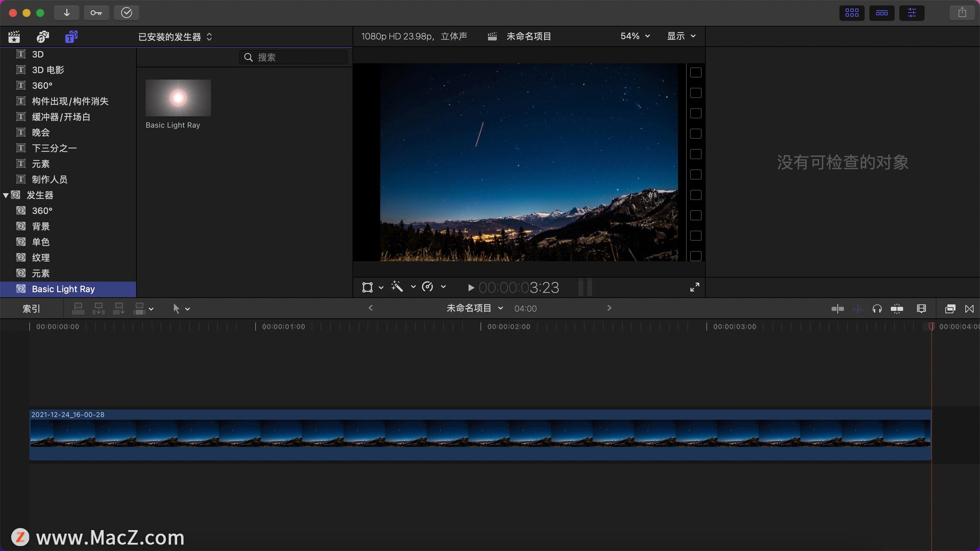Toggle the browser panel visibility

(852, 13)
